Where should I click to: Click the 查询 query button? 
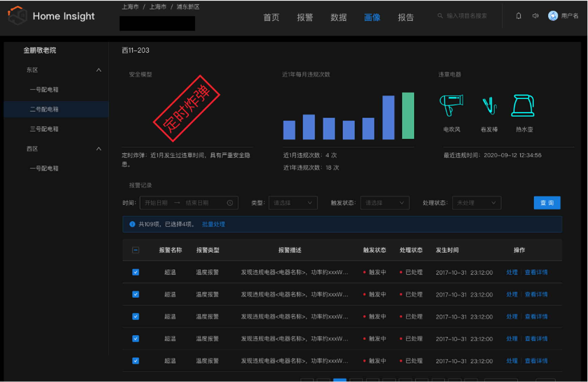pyautogui.click(x=547, y=203)
